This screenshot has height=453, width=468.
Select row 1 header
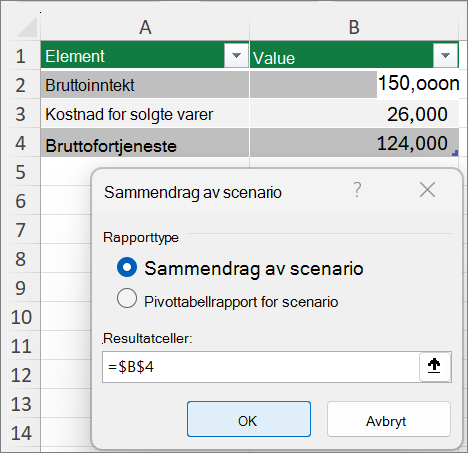point(20,56)
